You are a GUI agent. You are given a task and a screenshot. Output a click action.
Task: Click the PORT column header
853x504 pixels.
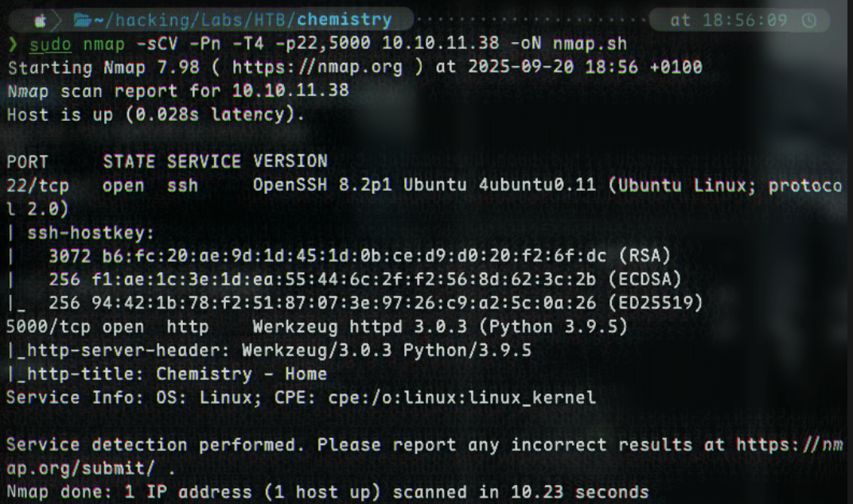click(29, 161)
